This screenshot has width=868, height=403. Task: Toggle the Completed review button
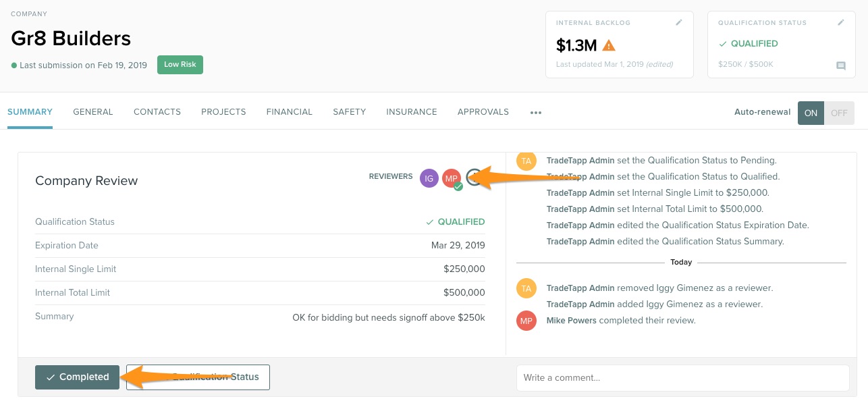click(77, 377)
